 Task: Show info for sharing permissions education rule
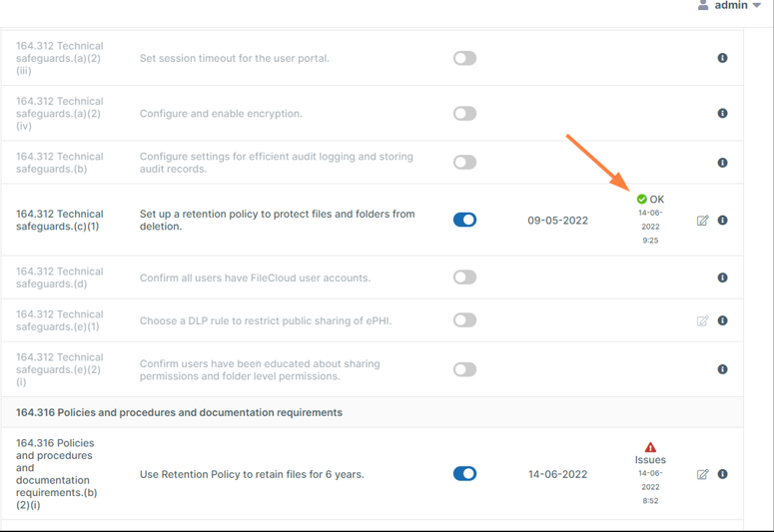[x=722, y=369]
